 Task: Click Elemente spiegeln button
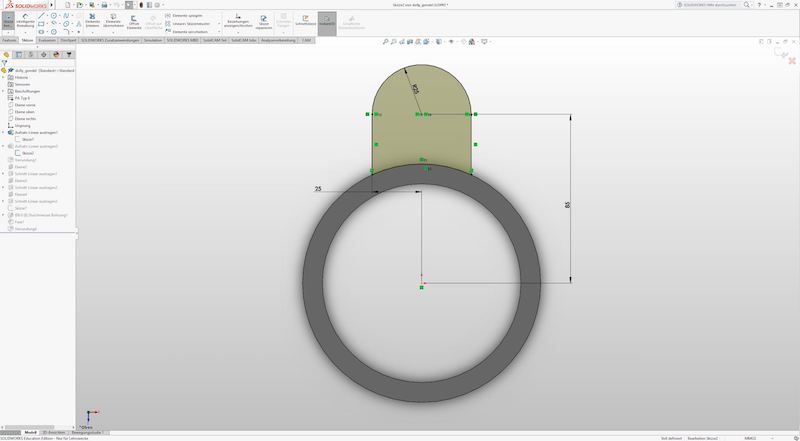(184, 16)
